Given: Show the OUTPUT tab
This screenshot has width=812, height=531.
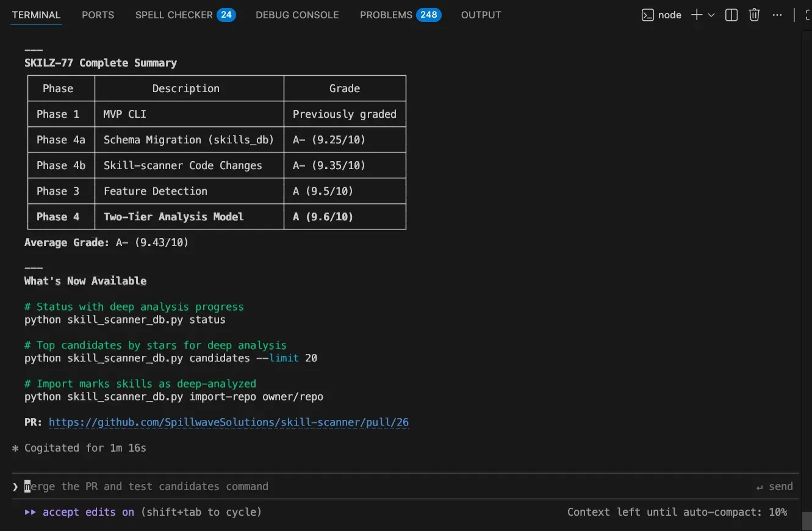Looking at the screenshot, I should tap(481, 15).
